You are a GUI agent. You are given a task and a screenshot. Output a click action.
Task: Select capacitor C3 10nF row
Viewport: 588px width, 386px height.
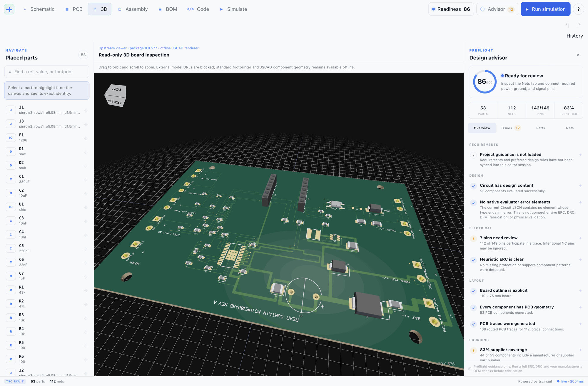47,220
